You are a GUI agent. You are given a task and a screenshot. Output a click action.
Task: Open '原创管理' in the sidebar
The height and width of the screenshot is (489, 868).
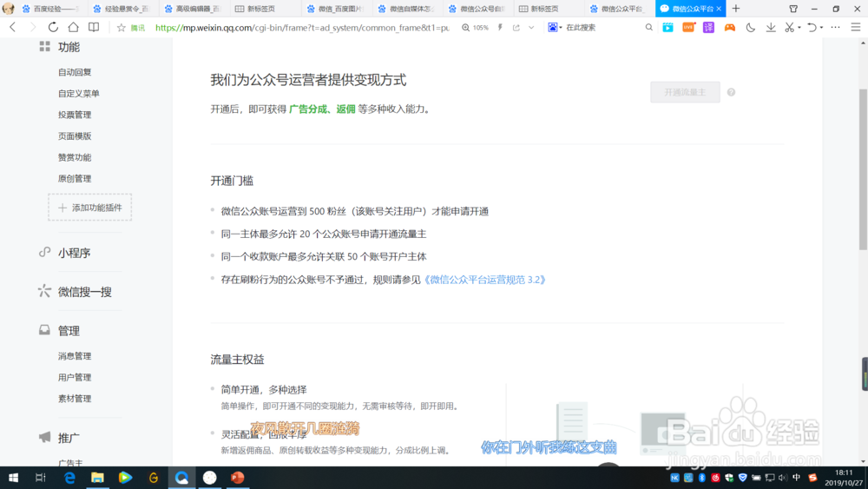(x=75, y=179)
